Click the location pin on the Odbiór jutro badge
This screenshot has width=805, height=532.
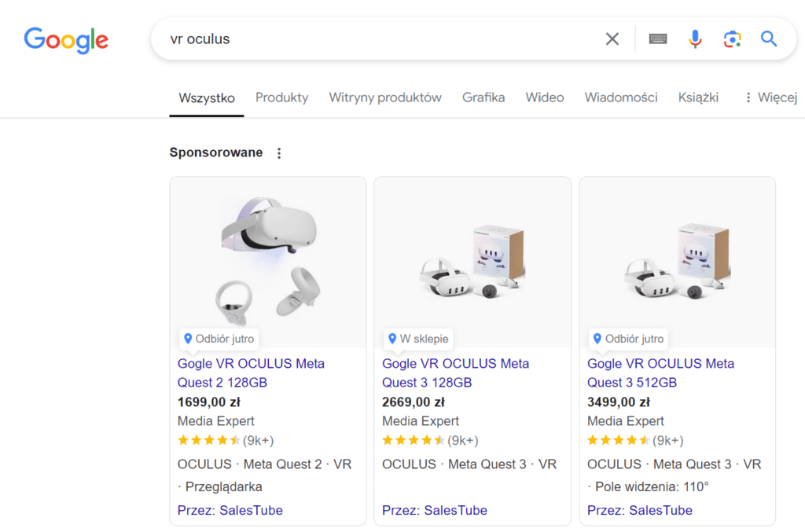(188, 339)
